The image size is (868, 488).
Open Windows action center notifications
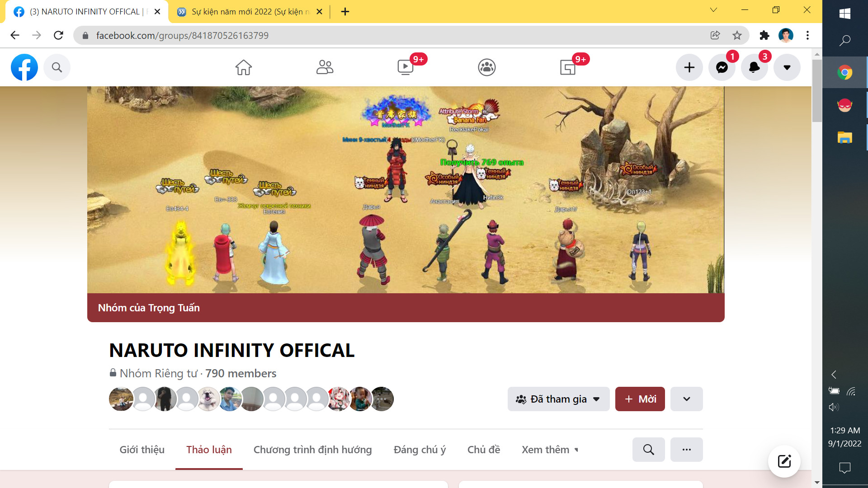coord(844,468)
